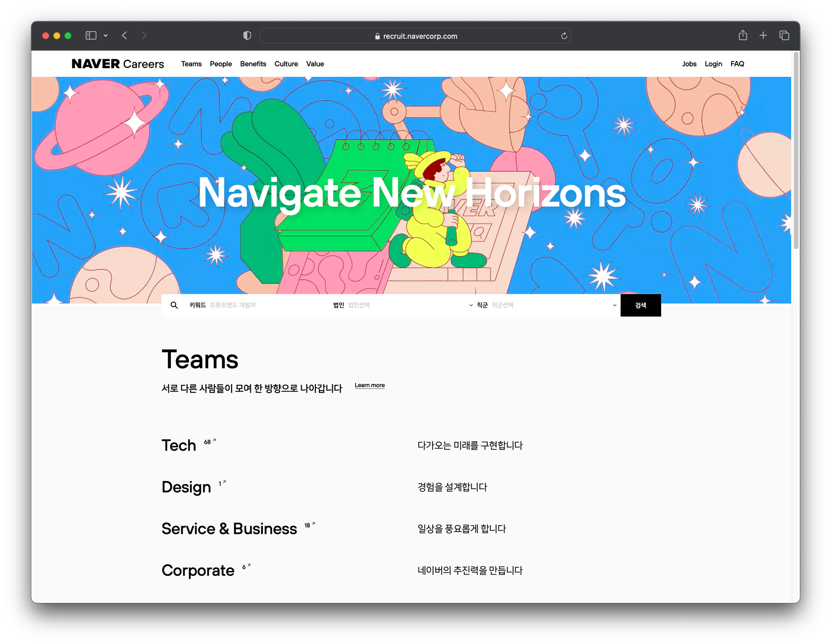Viewport: 831px width, 644px height.
Task: Open the Tech team listing
Action: coord(179,446)
